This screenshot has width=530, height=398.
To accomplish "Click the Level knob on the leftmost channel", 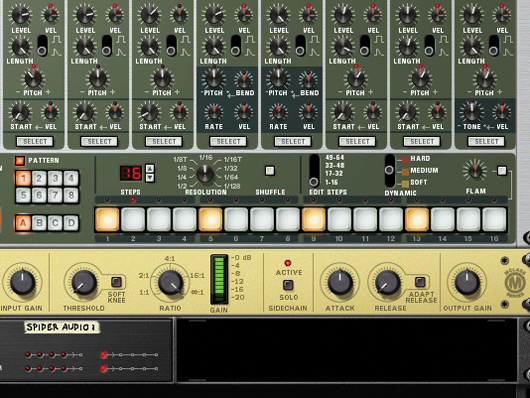I will [21, 15].
